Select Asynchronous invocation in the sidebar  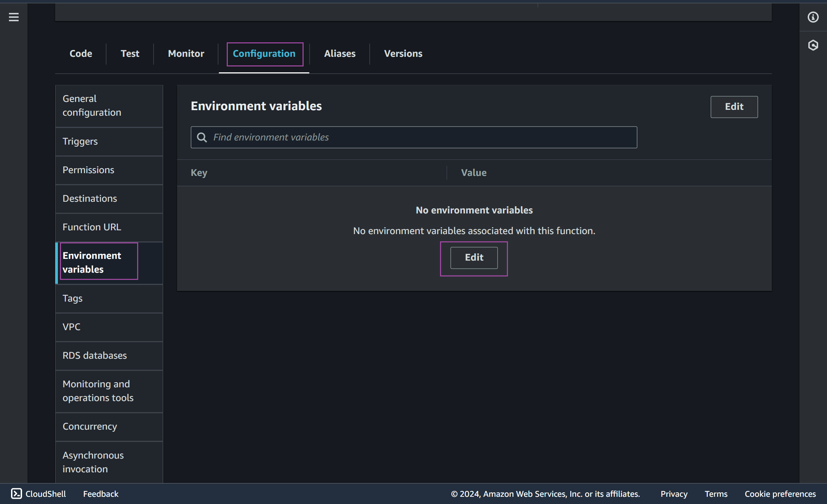click(x=93, y=462)
